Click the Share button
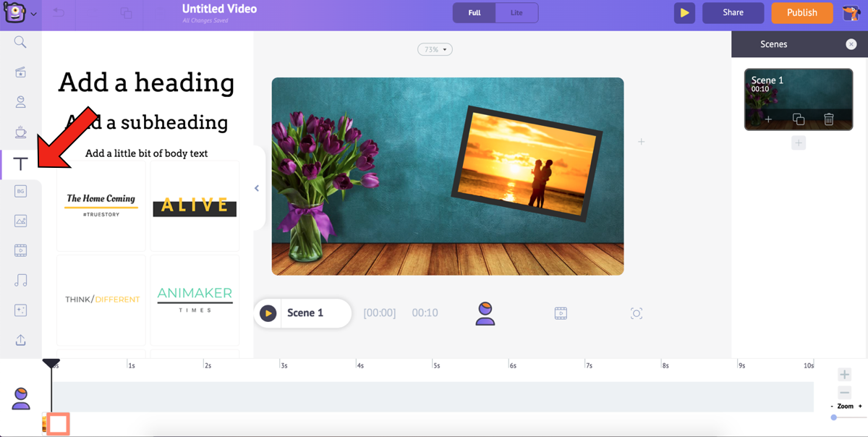 click(x=733, y=12)
